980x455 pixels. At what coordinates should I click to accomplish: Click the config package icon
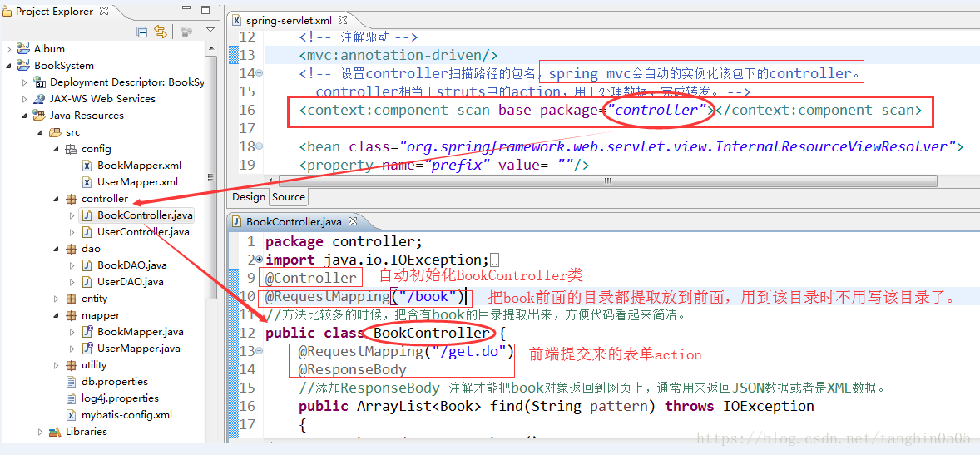(71, 149)
